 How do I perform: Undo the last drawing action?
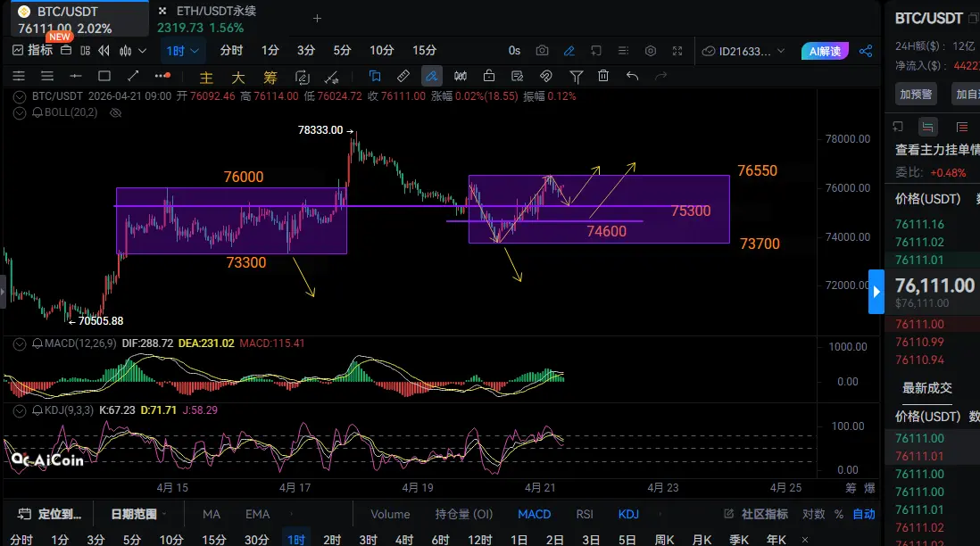click(x=633, y=76)
